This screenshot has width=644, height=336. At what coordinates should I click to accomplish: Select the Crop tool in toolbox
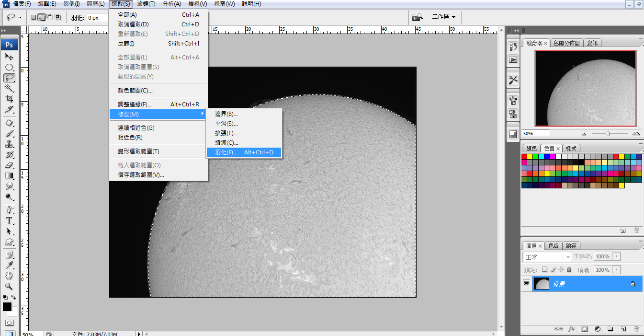coord(9,99)
